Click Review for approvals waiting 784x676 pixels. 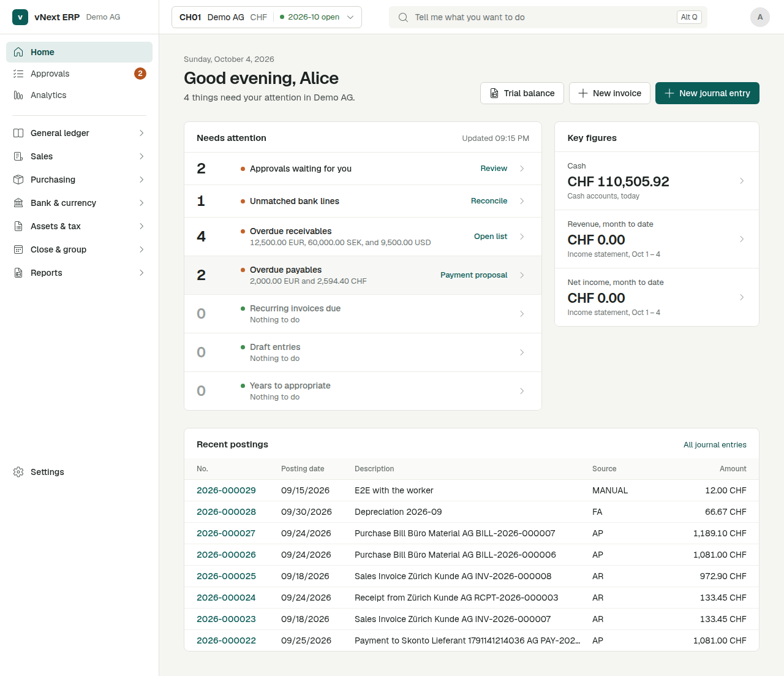coord(494,169)
